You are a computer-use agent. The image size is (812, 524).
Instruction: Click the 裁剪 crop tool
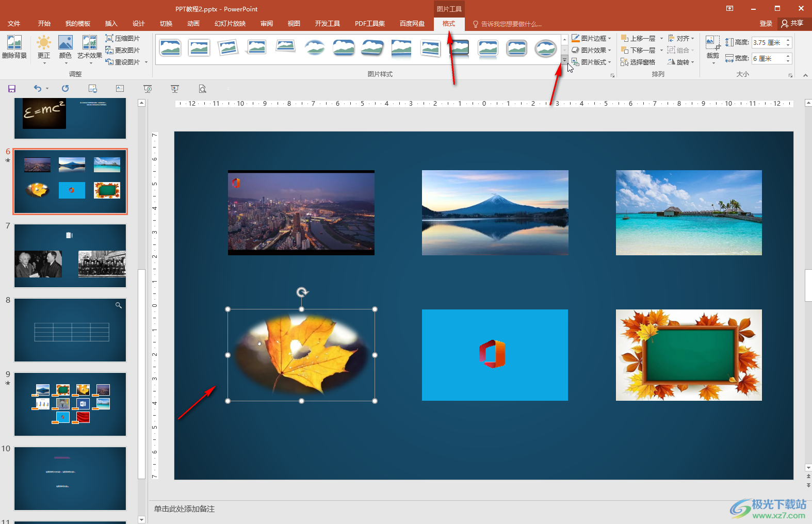coord(712,49)
